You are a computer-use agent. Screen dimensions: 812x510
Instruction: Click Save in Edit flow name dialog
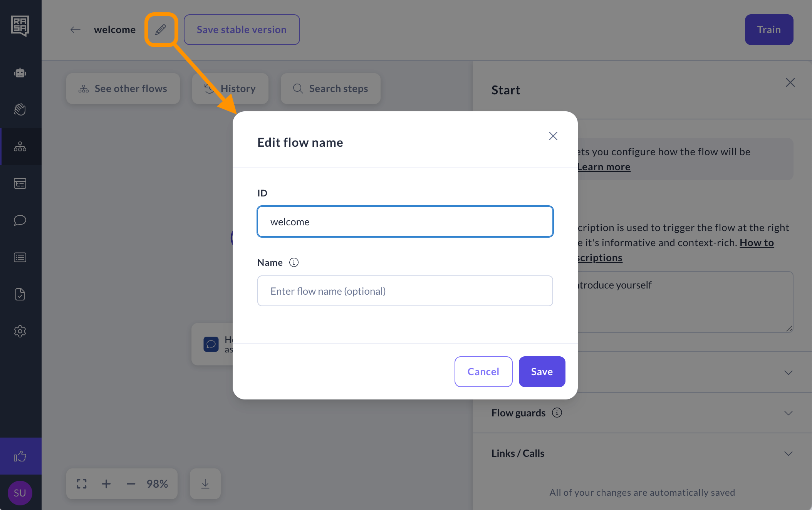pos(542,372)
